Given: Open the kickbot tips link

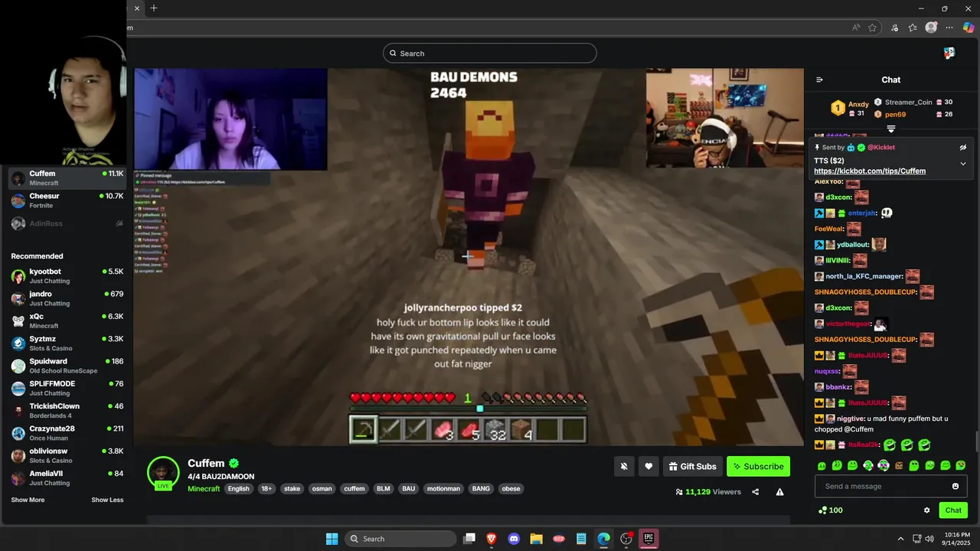Looking at the screenshot, I should click(x=870, y=171).
